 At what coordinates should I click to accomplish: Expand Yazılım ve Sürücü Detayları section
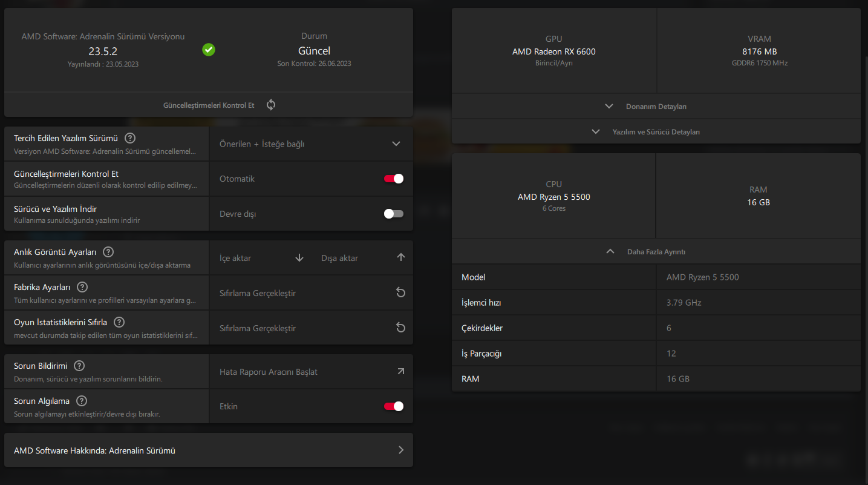(x=656, y=131)
